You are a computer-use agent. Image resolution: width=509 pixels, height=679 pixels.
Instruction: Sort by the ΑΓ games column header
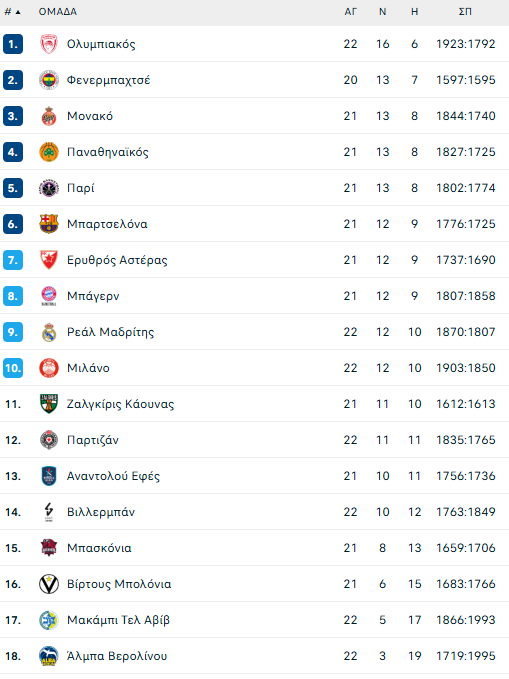tap(350, 12)
